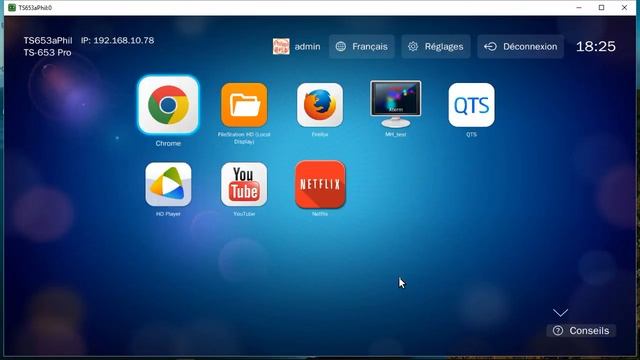Image resolution: width=640 pixels, height=360 pixels.
Task: Click the TS653aPhil device name
Action: (48, 40)
